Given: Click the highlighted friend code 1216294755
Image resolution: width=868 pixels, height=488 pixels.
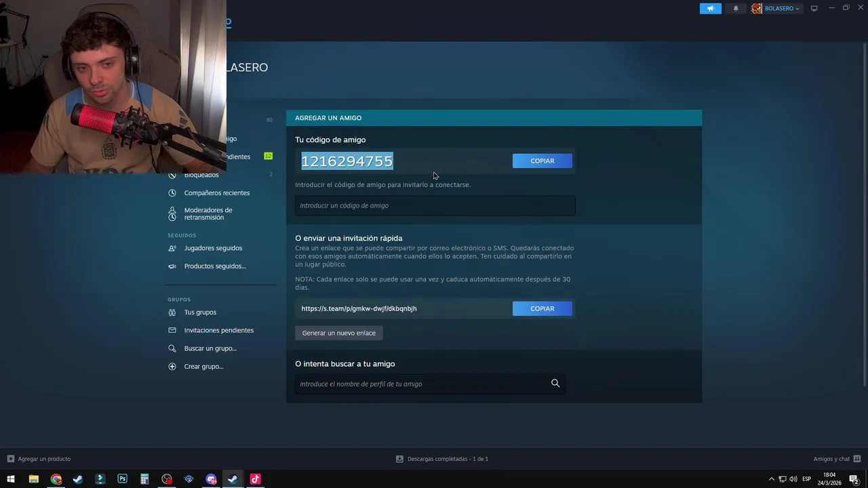Looking at the screenshot, I should [347, 161].
